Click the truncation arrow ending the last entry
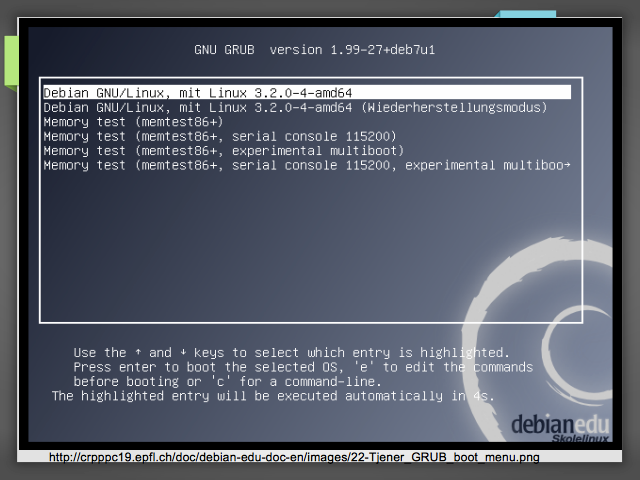 tap(567, 165)
